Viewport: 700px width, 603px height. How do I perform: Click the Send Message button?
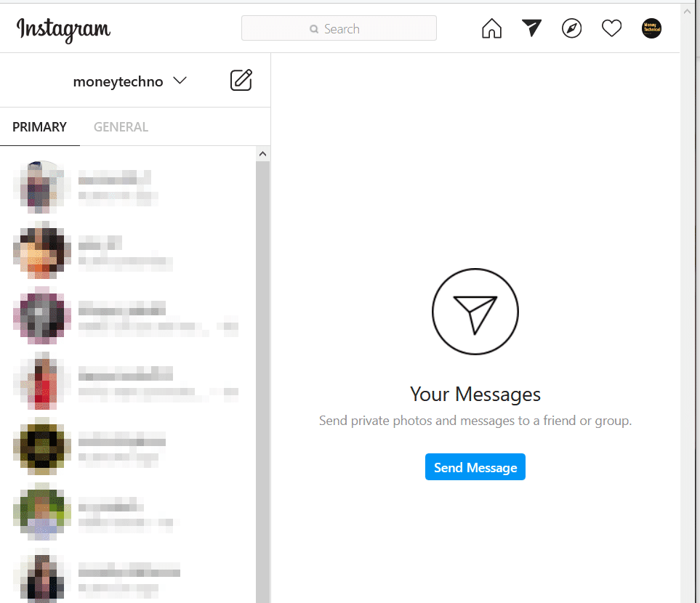(475, 467)
